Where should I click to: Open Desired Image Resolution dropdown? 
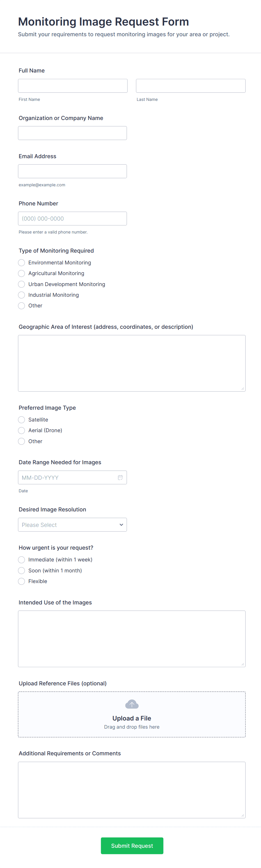point(72,525)
